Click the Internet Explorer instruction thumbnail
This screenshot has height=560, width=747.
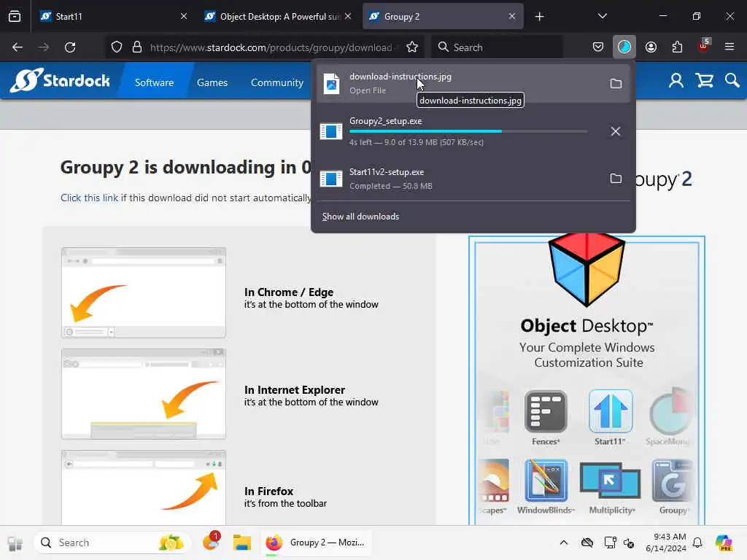coord(144,393)
